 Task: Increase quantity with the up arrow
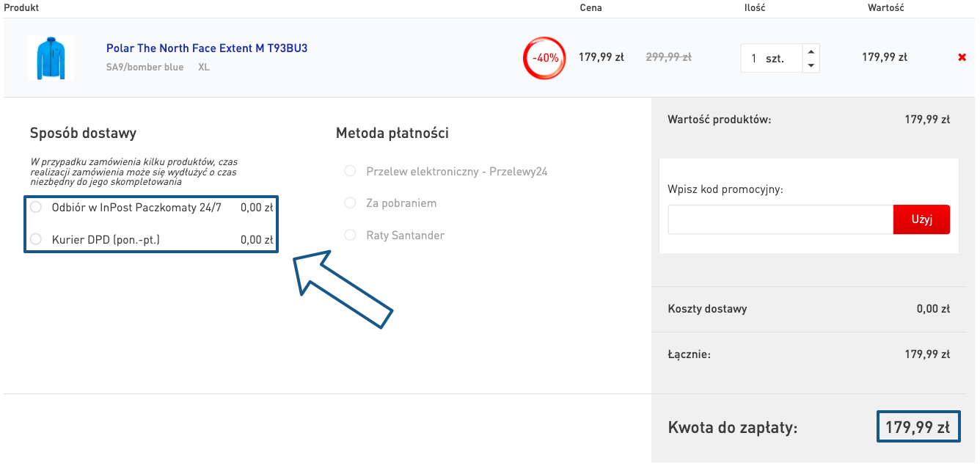[811, 51]
